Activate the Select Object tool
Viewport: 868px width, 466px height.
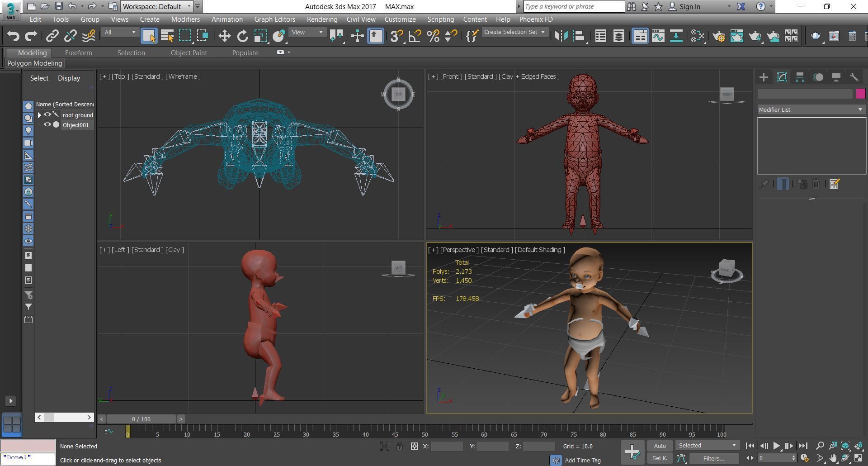149,36
